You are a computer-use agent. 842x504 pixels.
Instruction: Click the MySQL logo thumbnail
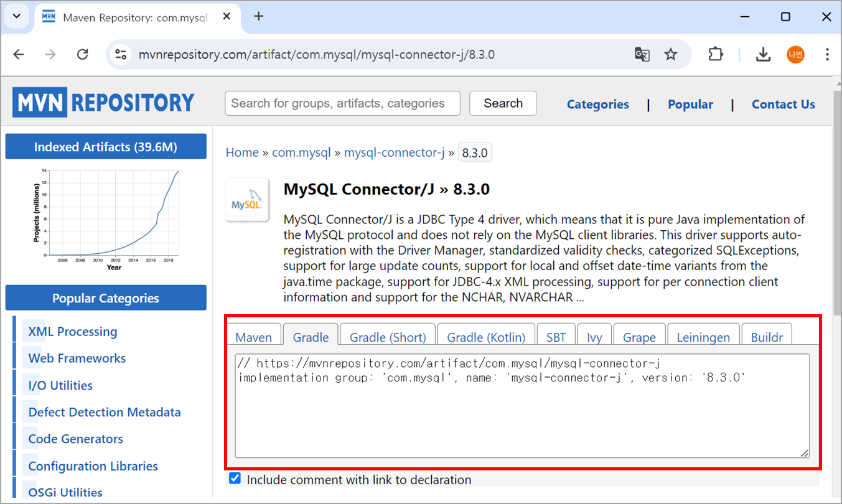coord(248,200)
